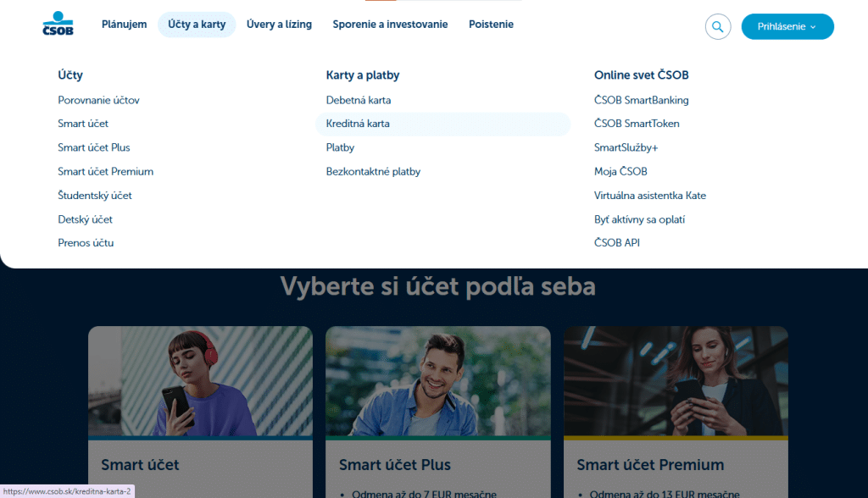Screen dimensions: 868x498
Task: Open the ČSOB API link
Action: (x=616, y=243)
